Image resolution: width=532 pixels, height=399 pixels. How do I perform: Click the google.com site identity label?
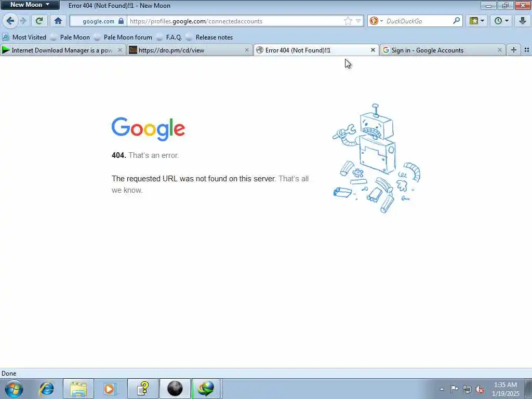98,21
